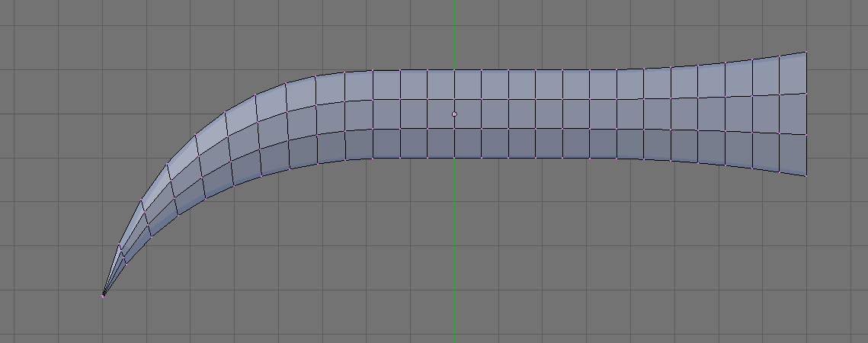This screenshot has width=868, height=343.
Task: Select bottom-row face just right of green axis
Action: click(468, 143)
